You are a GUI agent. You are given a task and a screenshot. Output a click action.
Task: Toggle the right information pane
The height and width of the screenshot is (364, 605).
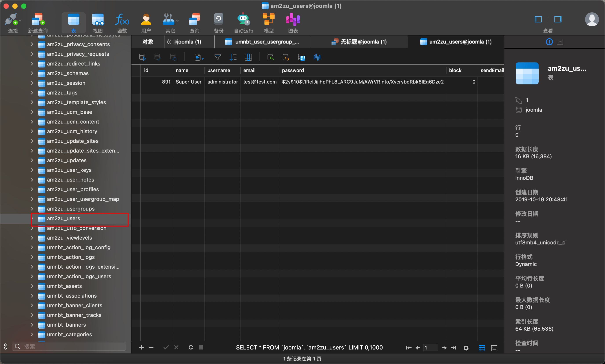point(558,19)
